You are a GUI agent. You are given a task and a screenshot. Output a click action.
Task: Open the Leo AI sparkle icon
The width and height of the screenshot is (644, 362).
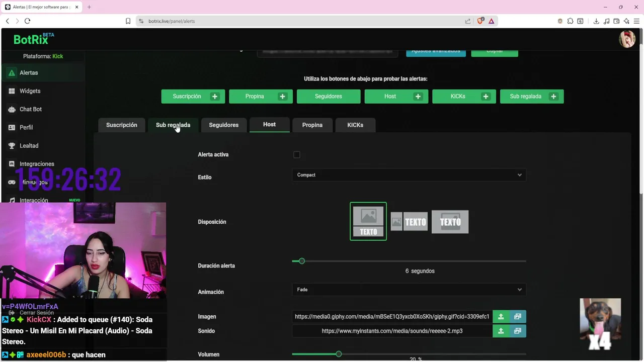[x=626, y=21]
